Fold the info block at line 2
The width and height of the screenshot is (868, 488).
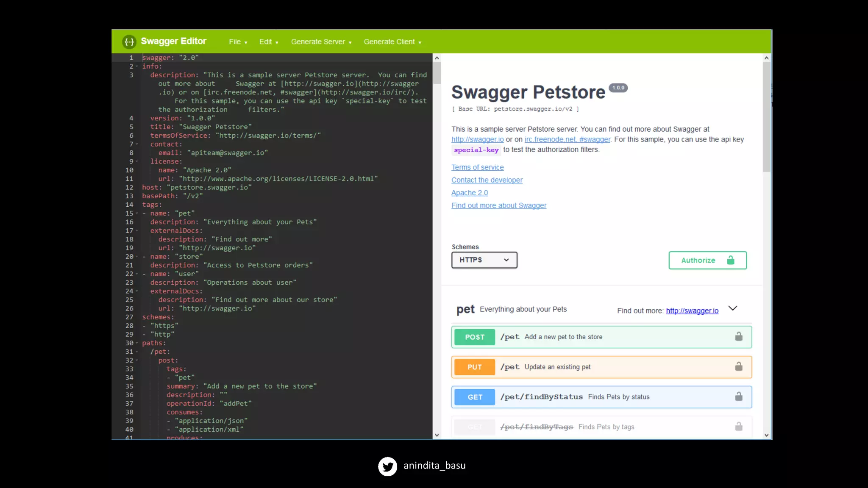click(x=137, y=67)
